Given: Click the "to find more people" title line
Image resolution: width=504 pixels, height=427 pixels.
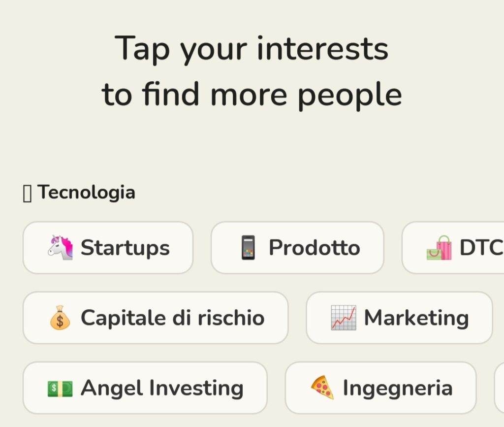Looking at the screenshot, I should coord(252,95).
